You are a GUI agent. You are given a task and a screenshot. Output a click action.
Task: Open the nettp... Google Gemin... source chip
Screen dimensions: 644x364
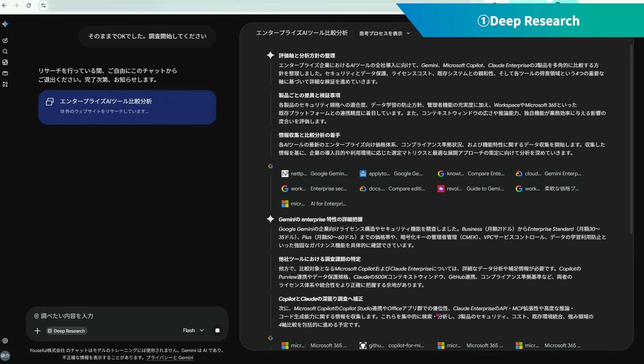(314, 174)
